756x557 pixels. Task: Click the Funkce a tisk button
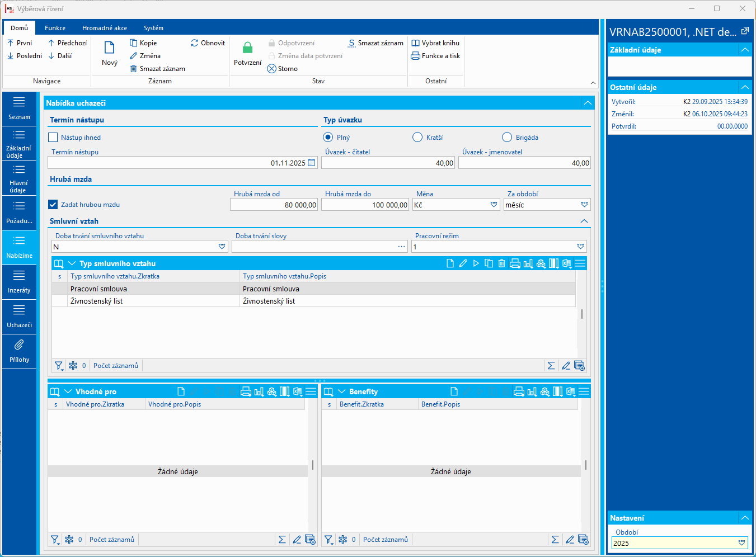tap(435, 56)
